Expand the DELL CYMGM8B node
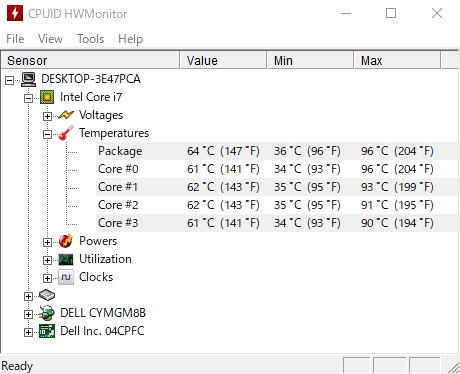 coord(28,314)
